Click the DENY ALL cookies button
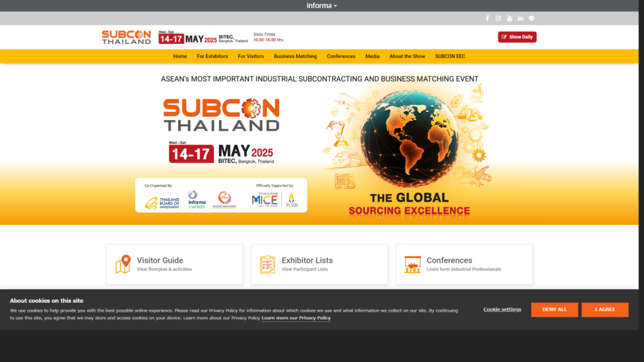 (x=555, y=309)
